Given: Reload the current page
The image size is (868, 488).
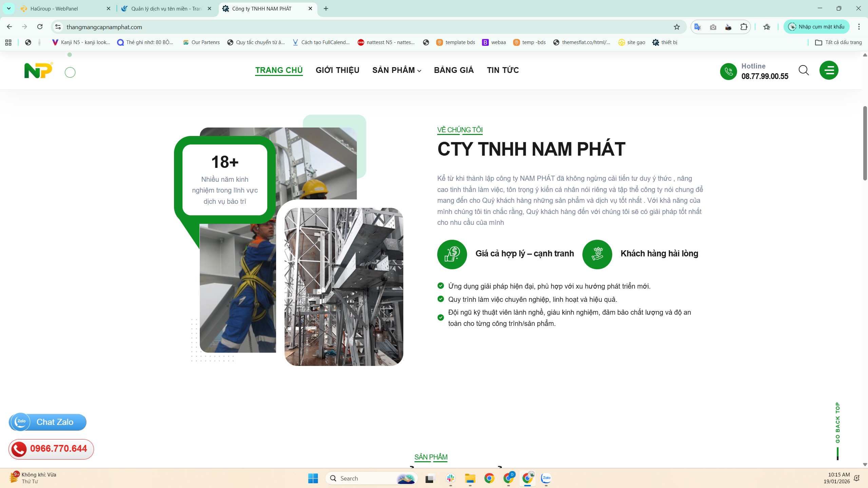Looking at the screenshot, I should pos(40,27).
